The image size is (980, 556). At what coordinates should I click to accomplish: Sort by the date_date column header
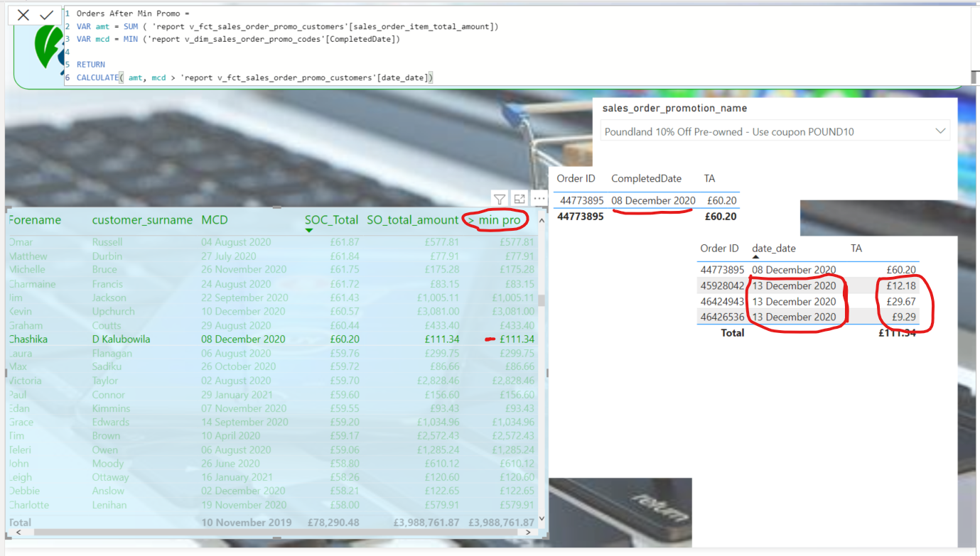774,249
